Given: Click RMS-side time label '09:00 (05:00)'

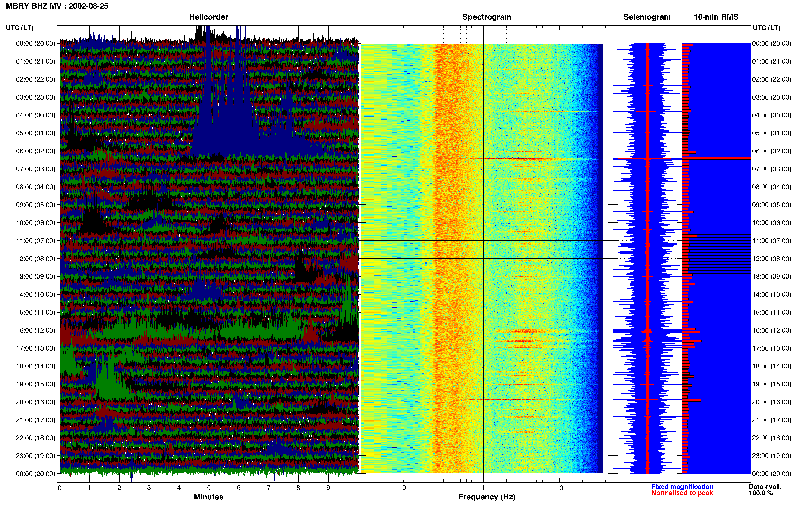Looking at the screenshot, I should coord(772,205).
